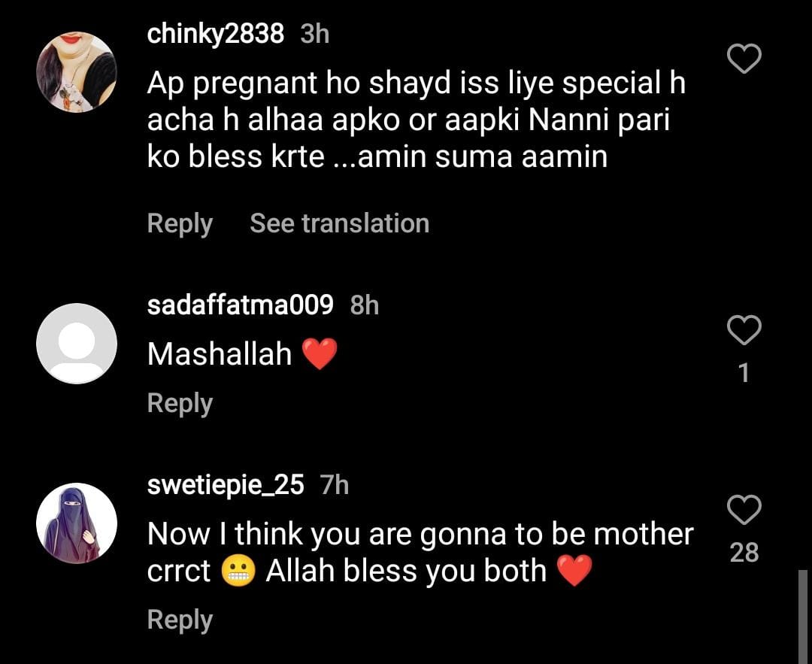Open sadaffatma009's default profile avatar
This screenshot has height=664, width=812.
coord(77,343)
